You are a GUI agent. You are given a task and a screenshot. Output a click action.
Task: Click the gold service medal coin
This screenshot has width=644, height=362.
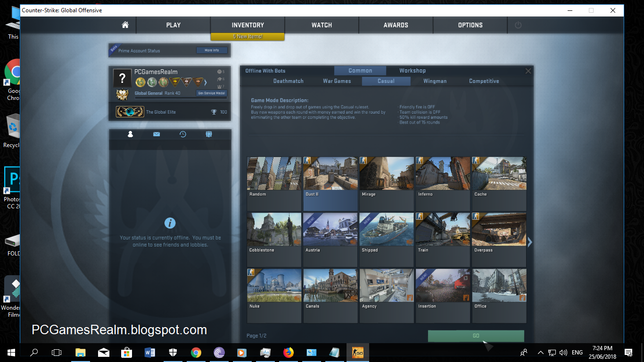click(x=140, y=82)
